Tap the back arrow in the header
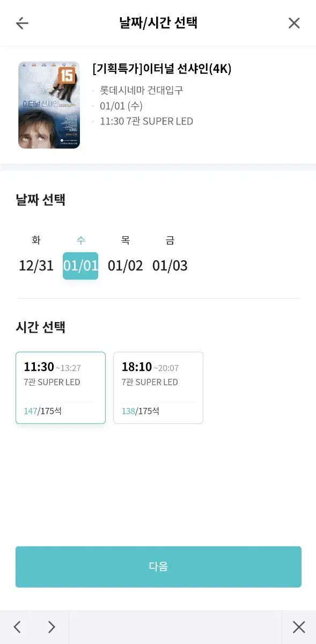 tap(22, 23)
